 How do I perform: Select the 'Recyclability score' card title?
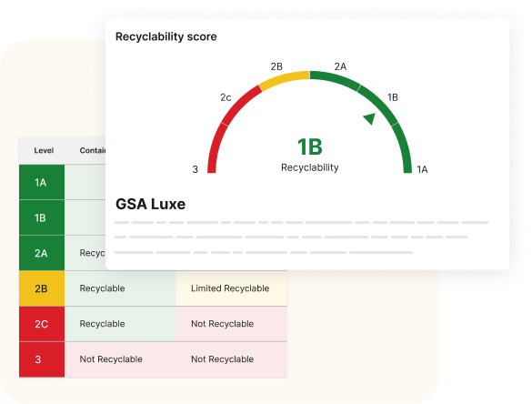click(x=166, y=36)
